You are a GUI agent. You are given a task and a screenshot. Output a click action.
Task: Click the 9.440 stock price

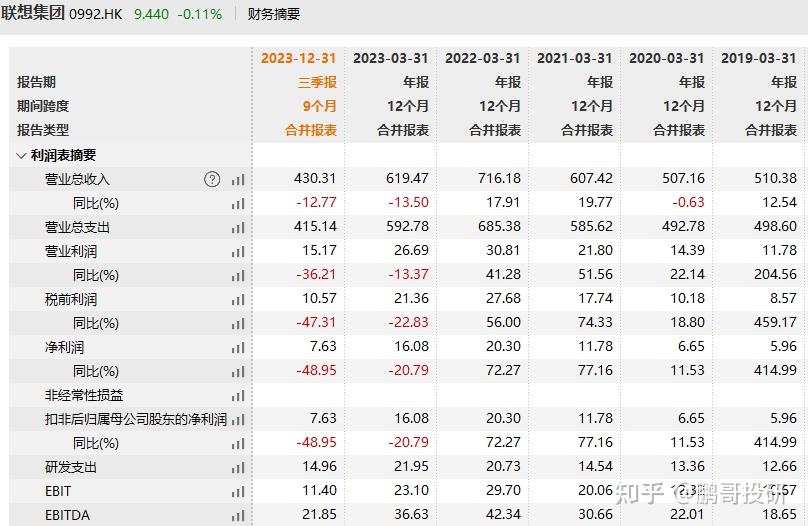pos(152,14)
